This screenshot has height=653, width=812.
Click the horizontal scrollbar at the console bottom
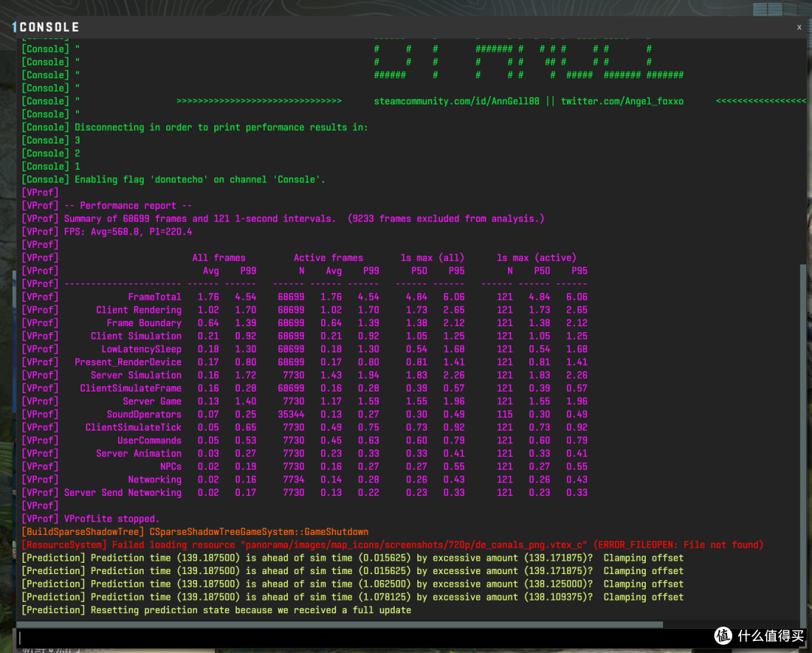point(341,624)
